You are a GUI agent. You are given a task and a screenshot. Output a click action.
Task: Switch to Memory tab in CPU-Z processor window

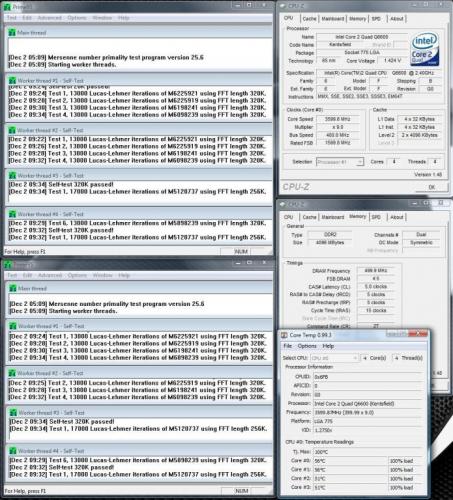358,19
